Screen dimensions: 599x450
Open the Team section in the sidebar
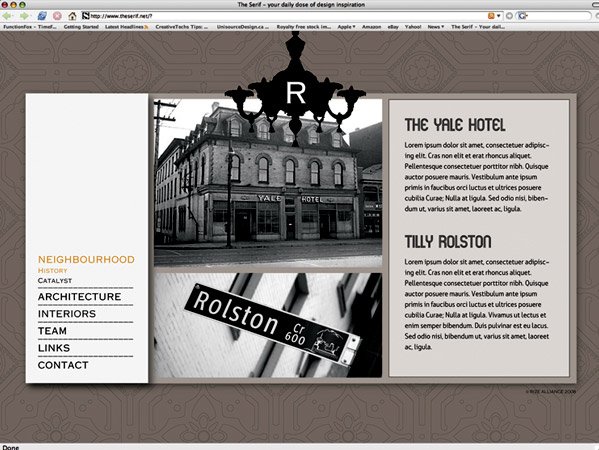tap(52, 331)
